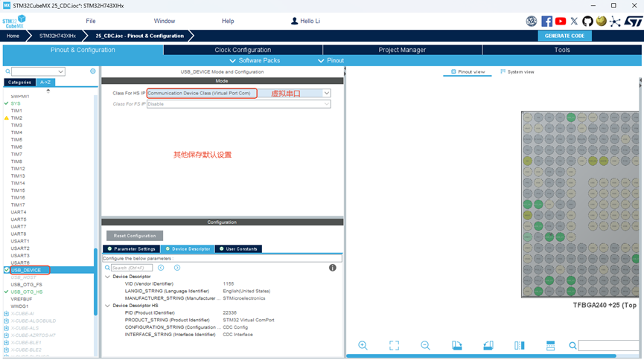Select TIM2 in the peripheral list
644x360 pixels.
click(x=16, y=118)
